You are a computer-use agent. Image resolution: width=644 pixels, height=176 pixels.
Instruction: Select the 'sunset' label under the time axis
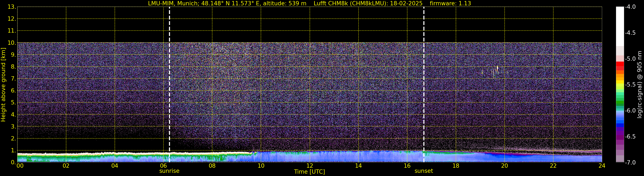coord(424,171)
